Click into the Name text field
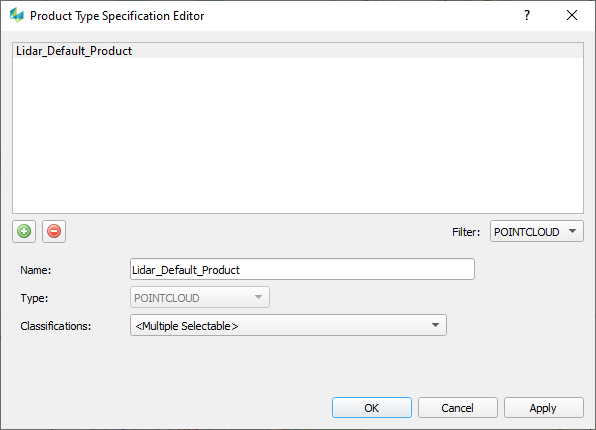This screenshot has height=430, width=596. (x=302, y=270)
